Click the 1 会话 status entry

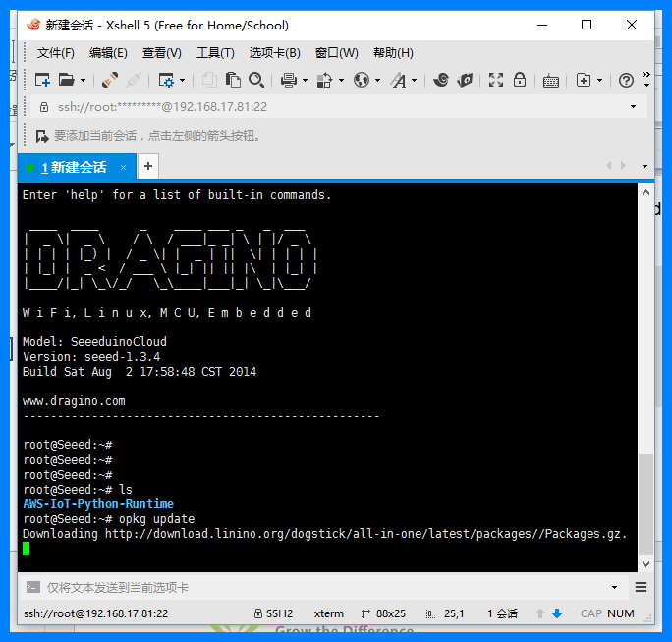[x=502, y=613]
